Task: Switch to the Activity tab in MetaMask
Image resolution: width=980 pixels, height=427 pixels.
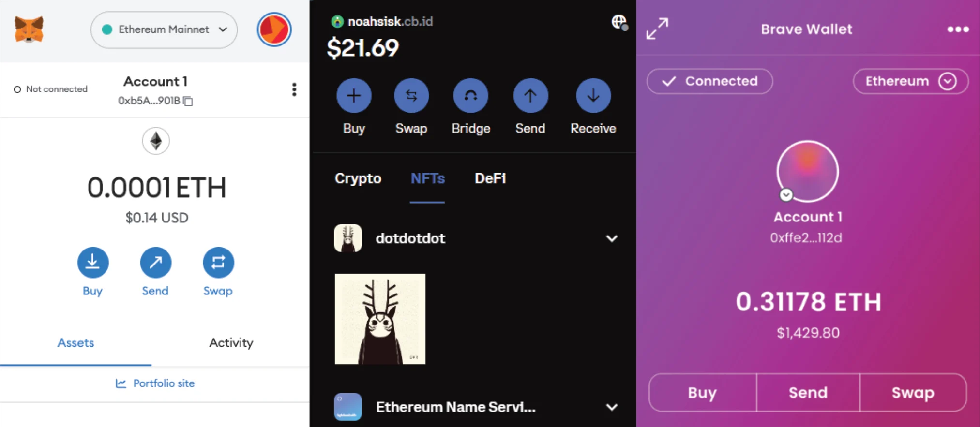Action: (x=231, y=343)
